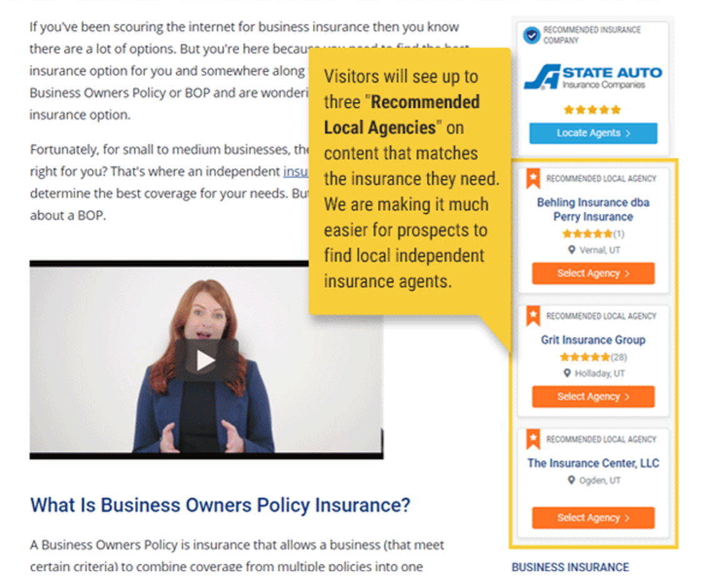Click the bookmark ribbon icon on Behling card
The height and width of the screenshot is (588, 706).
pos(534,178)
